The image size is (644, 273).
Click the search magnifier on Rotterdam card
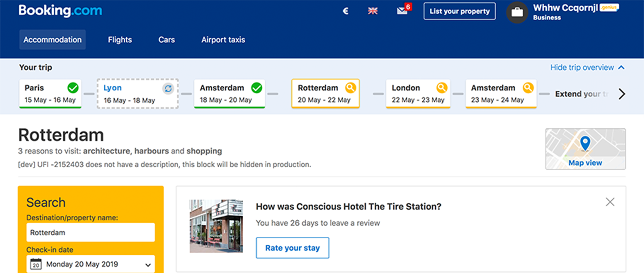(x=350, y=88)
